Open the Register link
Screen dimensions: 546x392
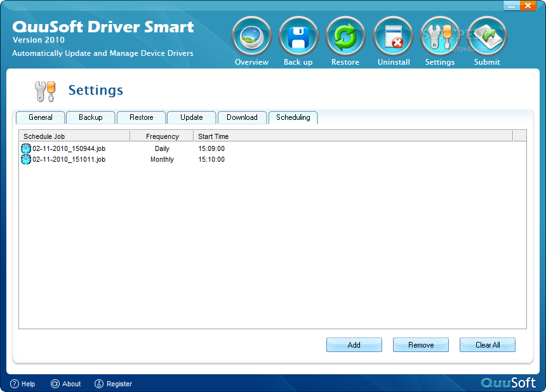click(x=119, y=384)
